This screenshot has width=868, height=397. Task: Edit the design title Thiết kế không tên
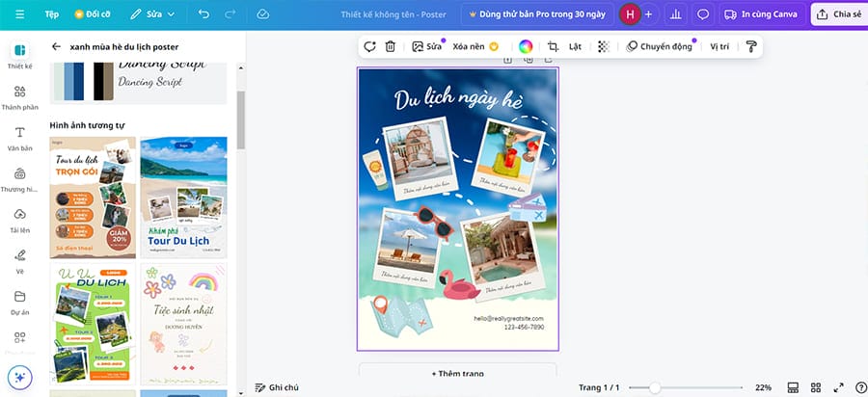point(393,14)
